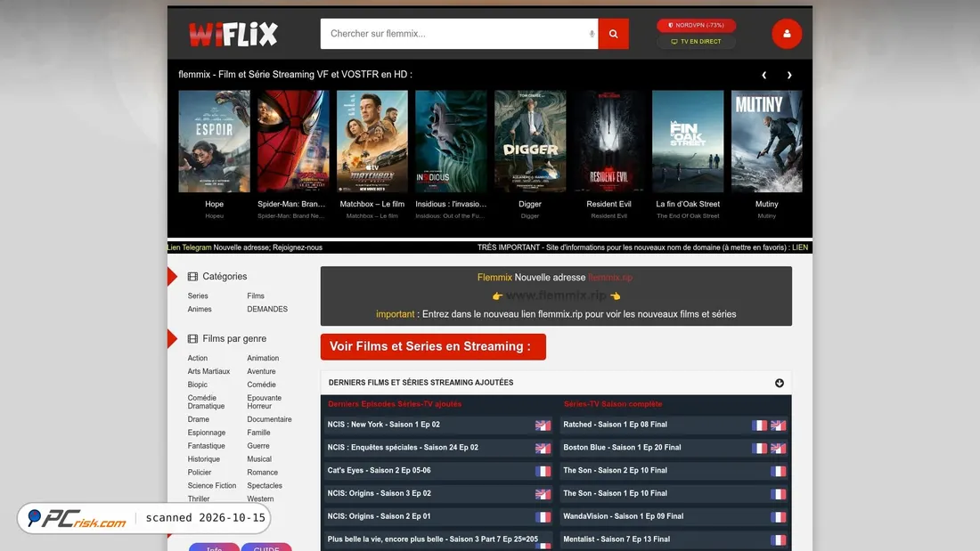
Task: Select the Action genre link
Action: click(198, 358)
